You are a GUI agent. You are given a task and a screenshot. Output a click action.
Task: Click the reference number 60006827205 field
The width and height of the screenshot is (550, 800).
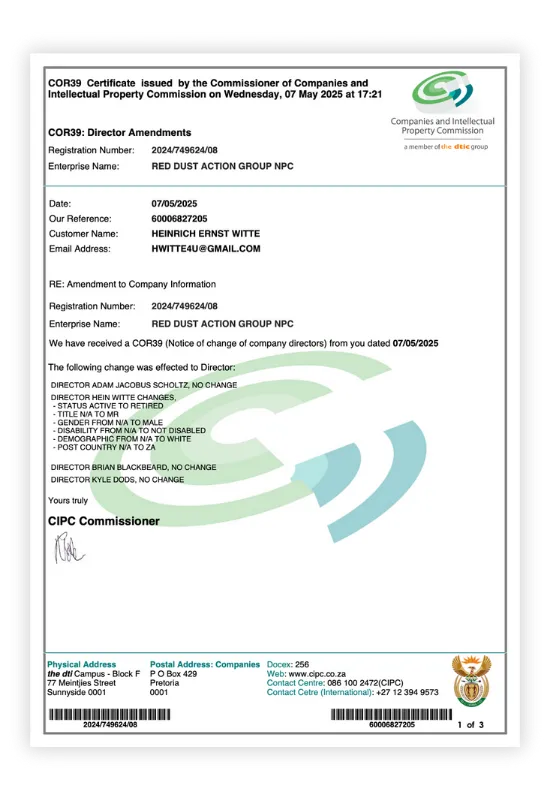[x=179, y=218]
